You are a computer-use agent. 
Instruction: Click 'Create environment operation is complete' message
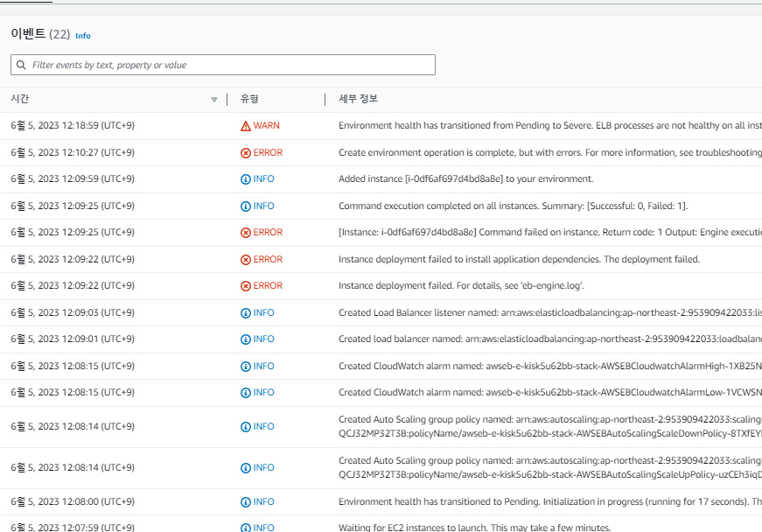(x=550, y=152)
